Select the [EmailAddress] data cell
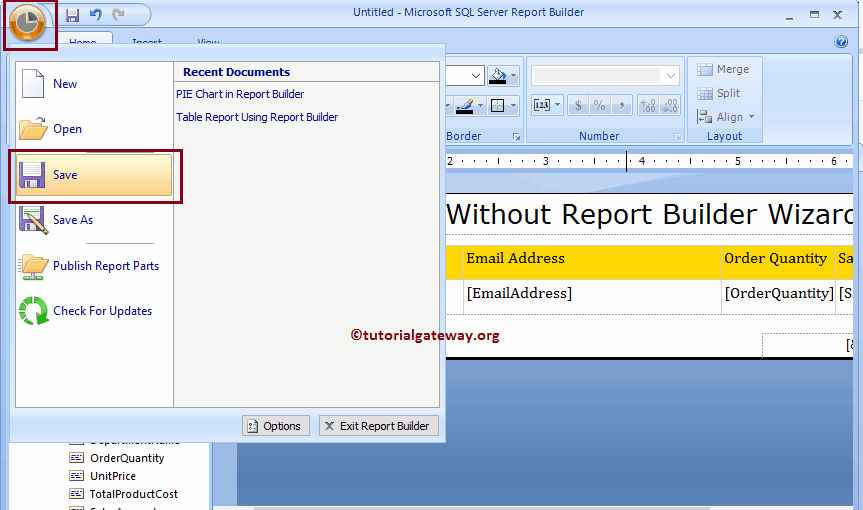The image size is (863, 510). click(592, 297)
